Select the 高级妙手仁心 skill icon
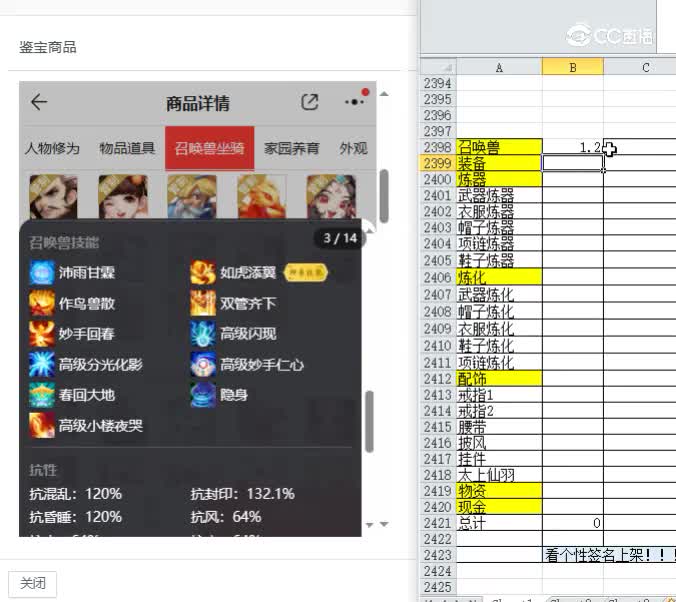Viewport: 676px width, 602px height. point(203,364)
